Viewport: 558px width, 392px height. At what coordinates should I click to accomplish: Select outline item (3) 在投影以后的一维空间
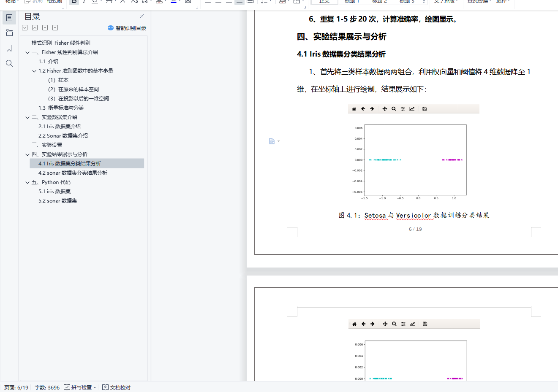(79, 99)
